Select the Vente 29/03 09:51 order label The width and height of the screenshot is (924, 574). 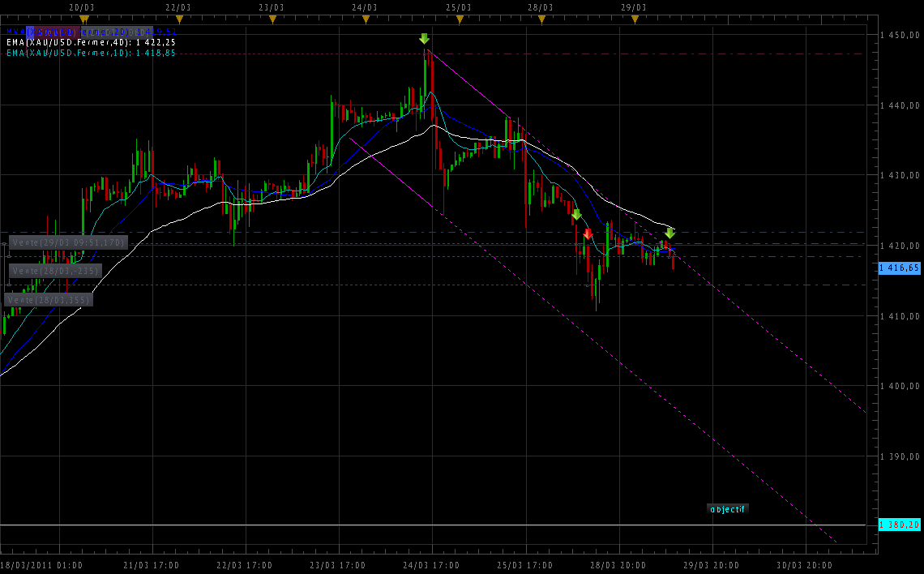coord(68,242)
